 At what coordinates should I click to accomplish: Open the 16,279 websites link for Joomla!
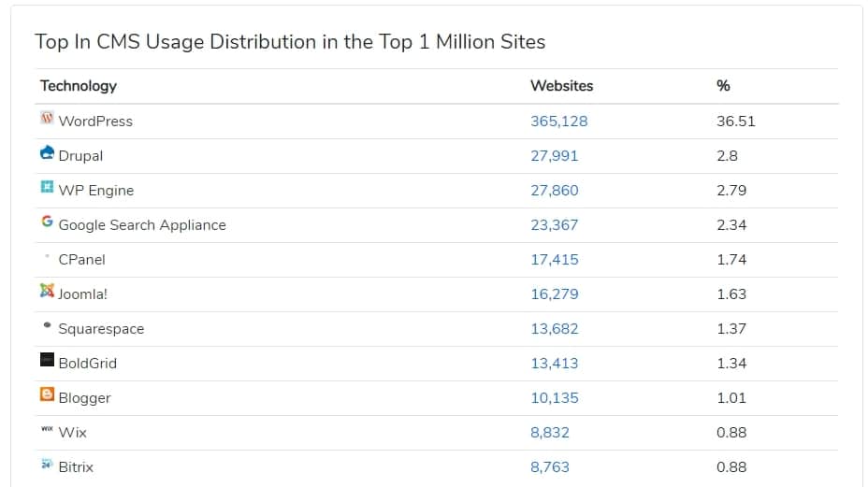(554, 294)
